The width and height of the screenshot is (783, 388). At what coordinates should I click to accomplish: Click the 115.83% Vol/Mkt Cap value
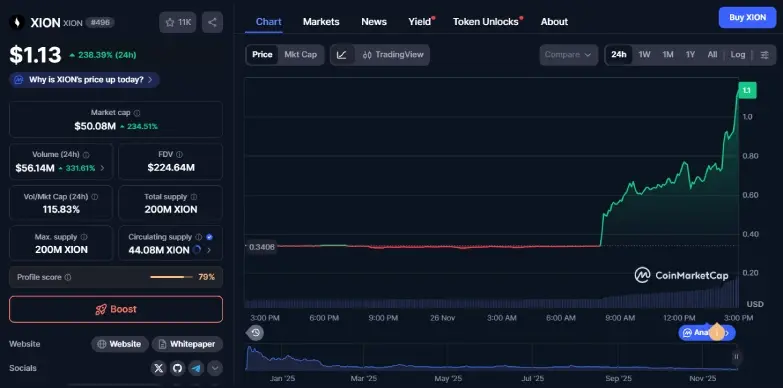click(x=61, y=209)
